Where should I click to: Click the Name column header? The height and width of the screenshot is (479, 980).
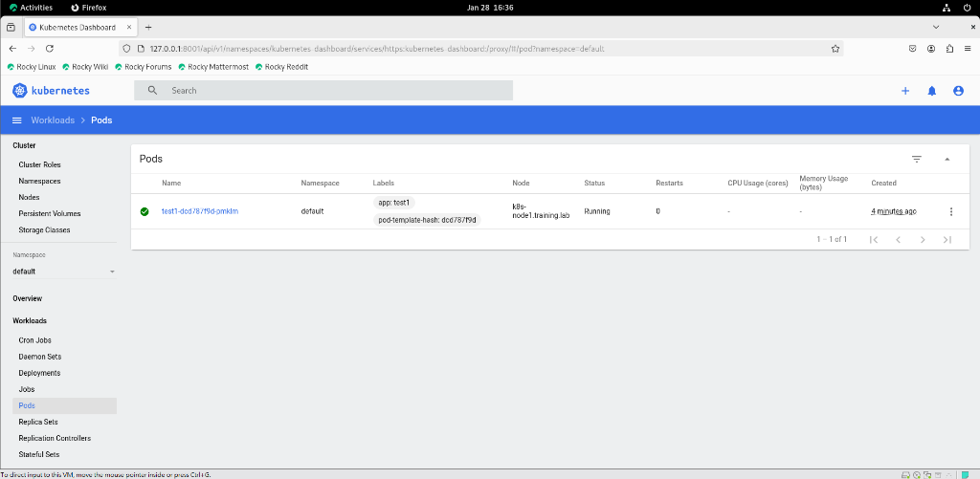pos(171,184)
